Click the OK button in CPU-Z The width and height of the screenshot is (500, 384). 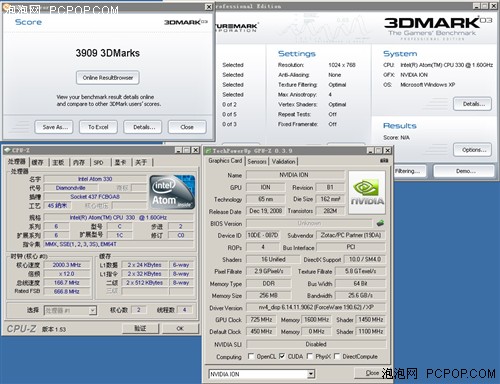pyautogui.click(x=180, y=328)
